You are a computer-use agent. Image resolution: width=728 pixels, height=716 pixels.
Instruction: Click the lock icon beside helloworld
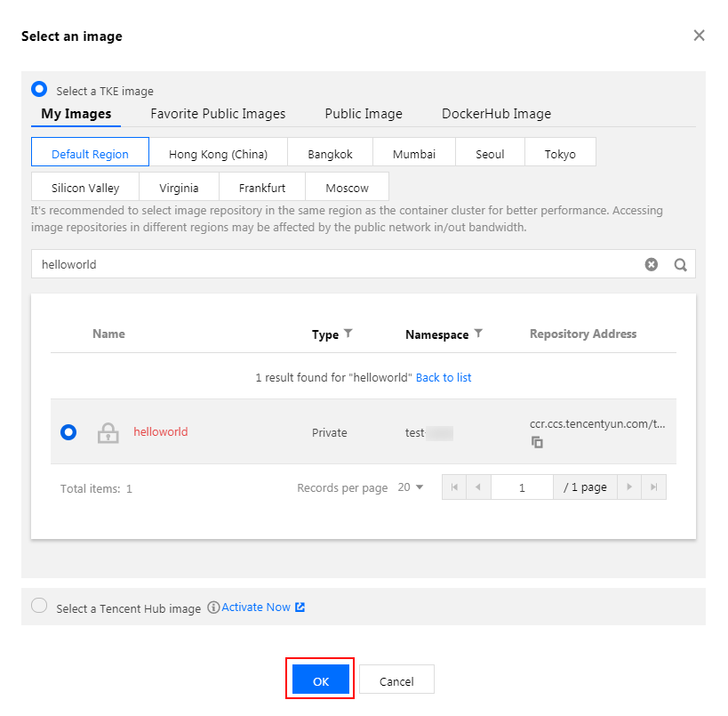point(108,432)
